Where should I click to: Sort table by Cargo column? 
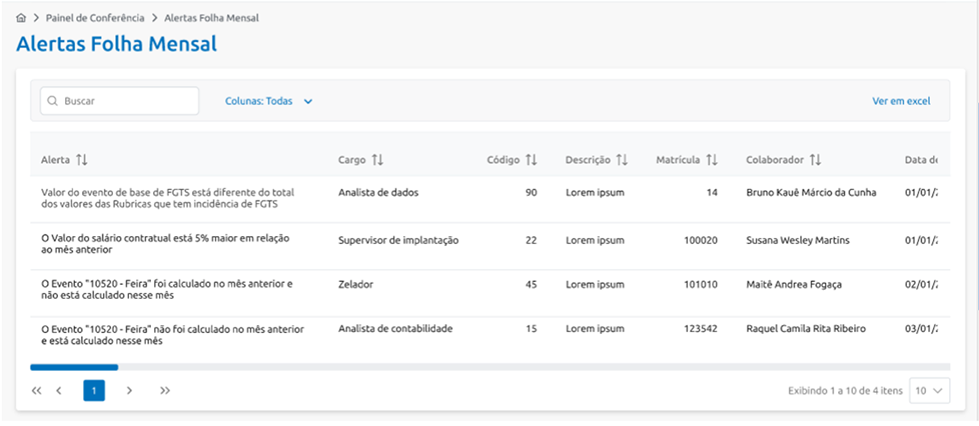click(378, 160)
